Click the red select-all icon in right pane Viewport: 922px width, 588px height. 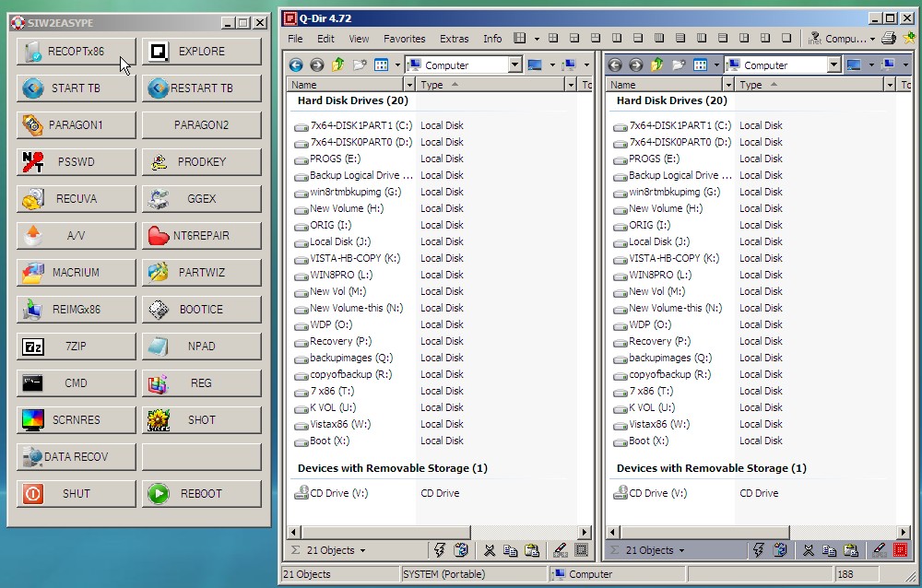coord(900,550)
